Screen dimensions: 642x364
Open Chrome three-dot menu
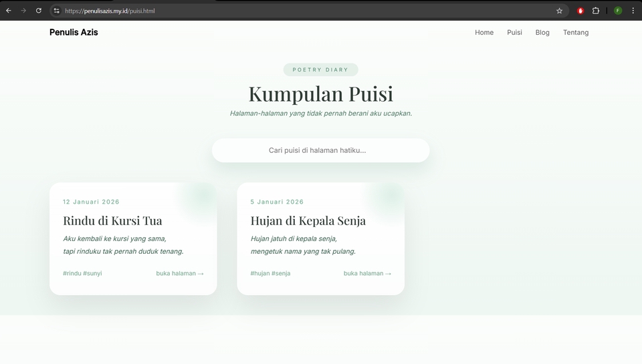pyautogui.click(x=633, y=11)
